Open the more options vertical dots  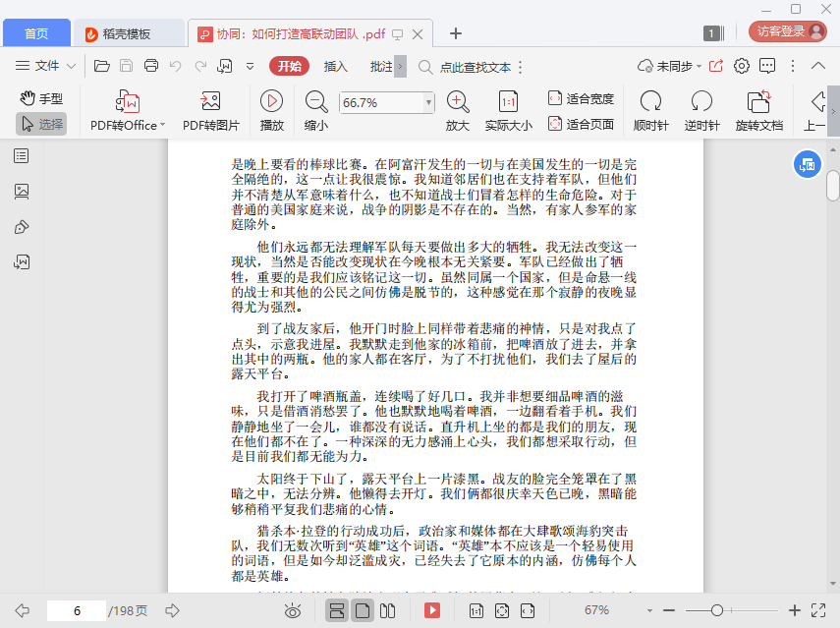point(793,66)
